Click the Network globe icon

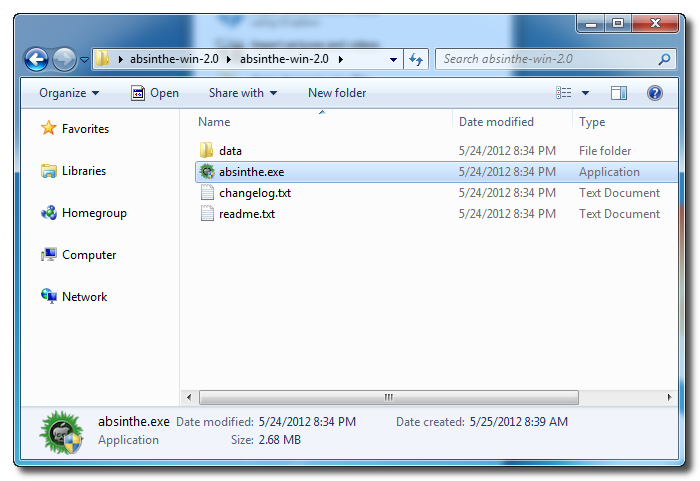click(x=48, y=296)
